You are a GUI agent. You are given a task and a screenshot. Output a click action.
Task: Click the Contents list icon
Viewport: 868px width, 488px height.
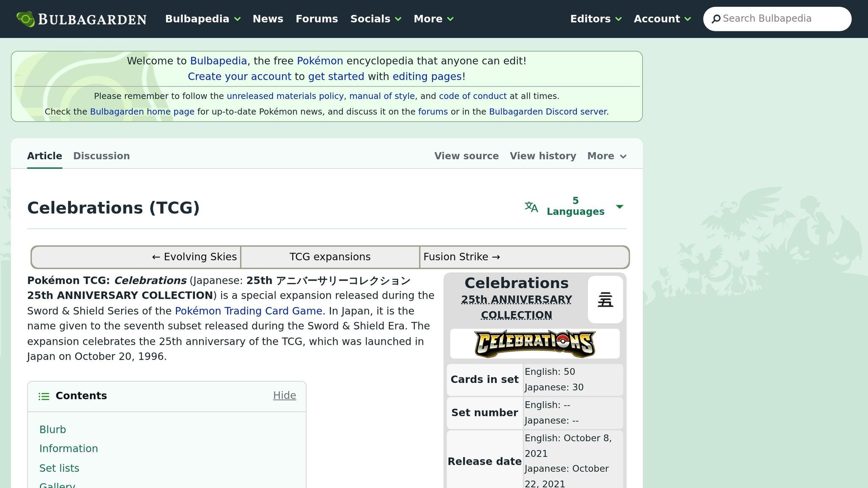tap(44, 396)
